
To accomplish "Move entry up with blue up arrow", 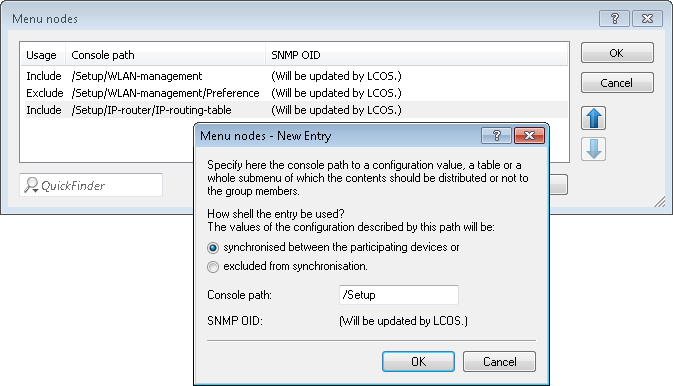I will 594,118.
